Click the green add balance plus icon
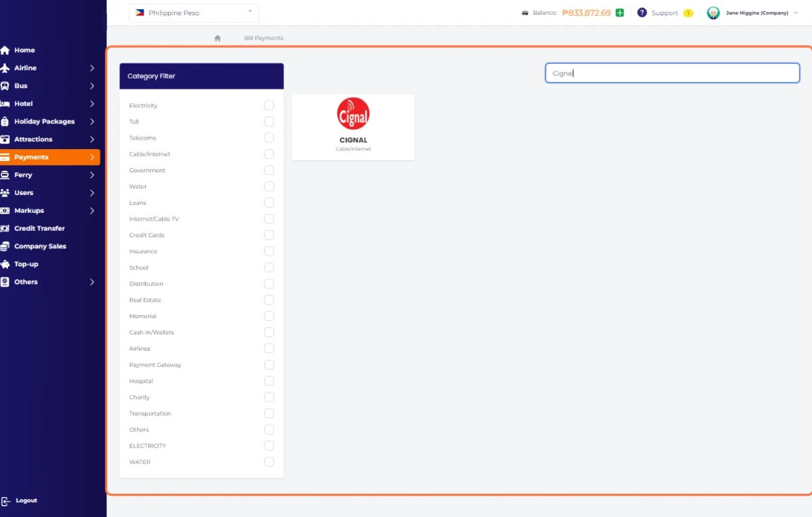Screen dimensions: 812x517 [620, 13]
